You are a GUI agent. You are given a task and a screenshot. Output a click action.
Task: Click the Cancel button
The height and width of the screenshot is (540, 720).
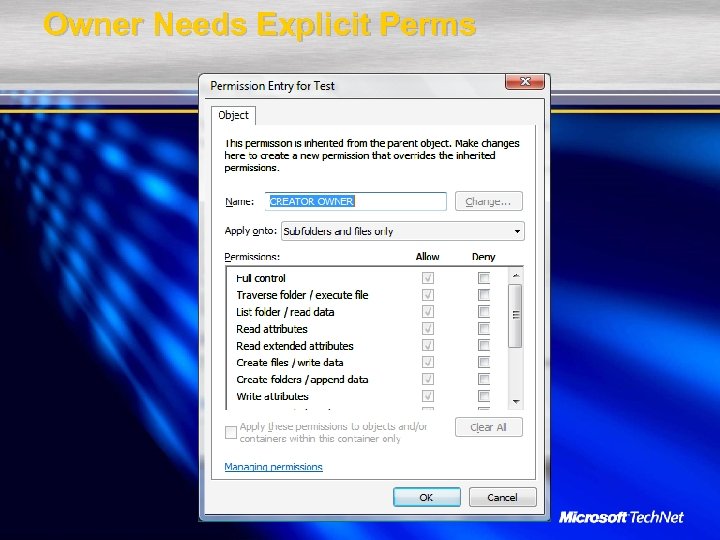point(502,497)
